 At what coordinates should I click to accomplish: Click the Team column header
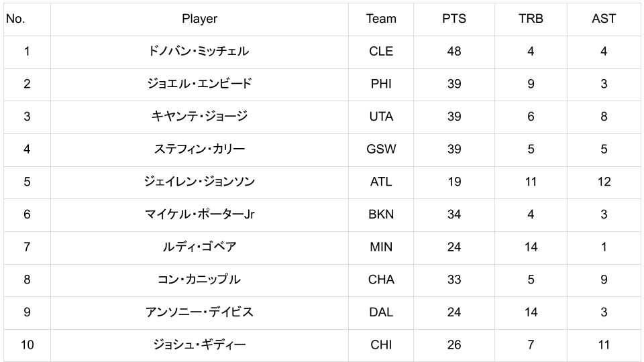click(381, 19)
